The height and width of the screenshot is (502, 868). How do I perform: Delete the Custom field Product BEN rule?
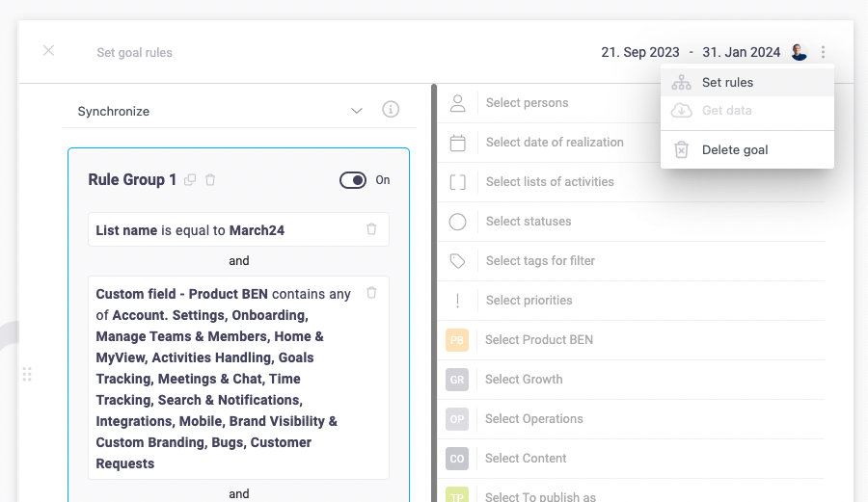pyautogui.click(x=371, y=293)
